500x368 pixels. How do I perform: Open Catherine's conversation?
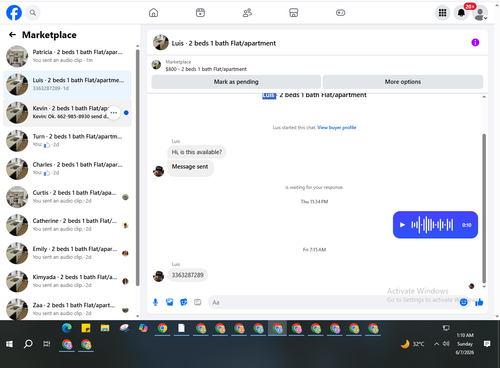point(67,225)
